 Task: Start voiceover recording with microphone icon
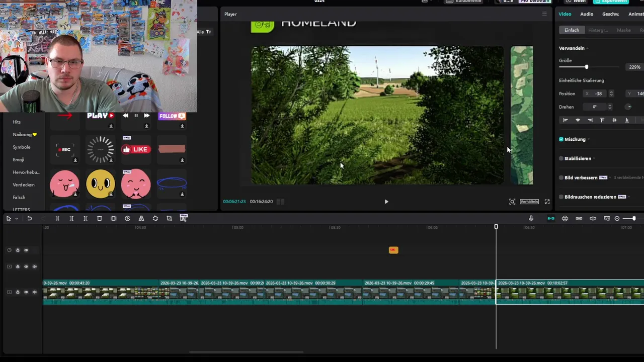pyautogui.click(x=531, y=218)
